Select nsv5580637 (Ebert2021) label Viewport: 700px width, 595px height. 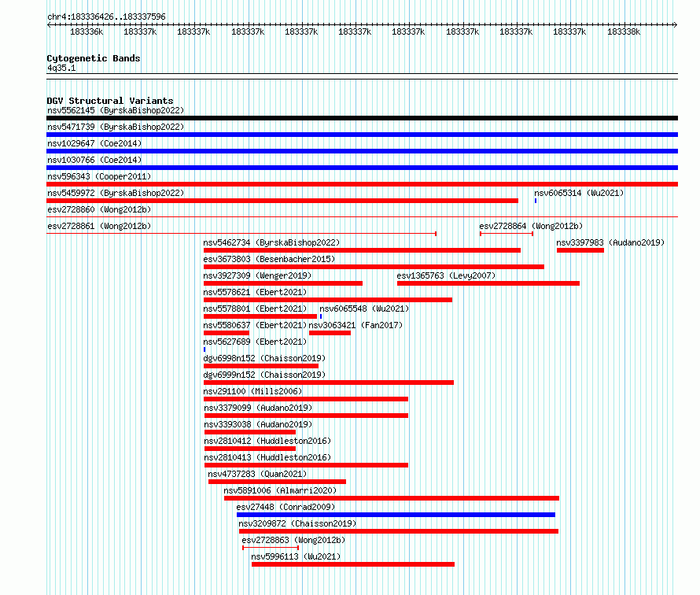[x=255, y=325]
